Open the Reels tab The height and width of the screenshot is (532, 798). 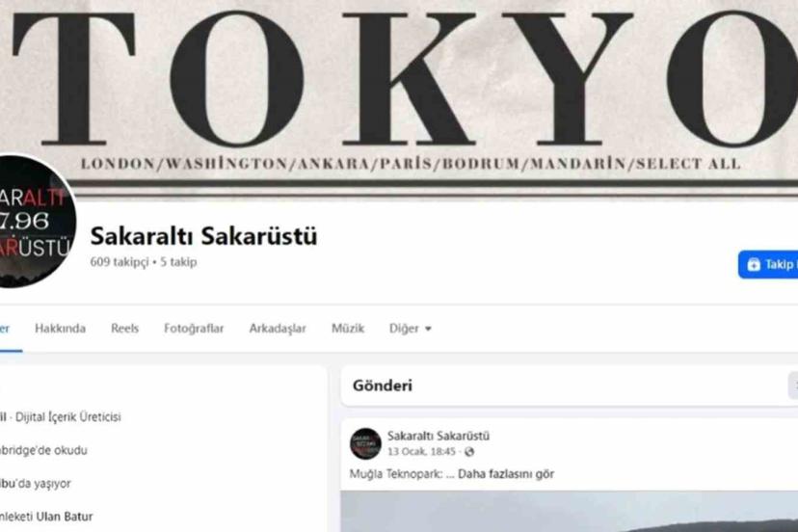point(124,329)
